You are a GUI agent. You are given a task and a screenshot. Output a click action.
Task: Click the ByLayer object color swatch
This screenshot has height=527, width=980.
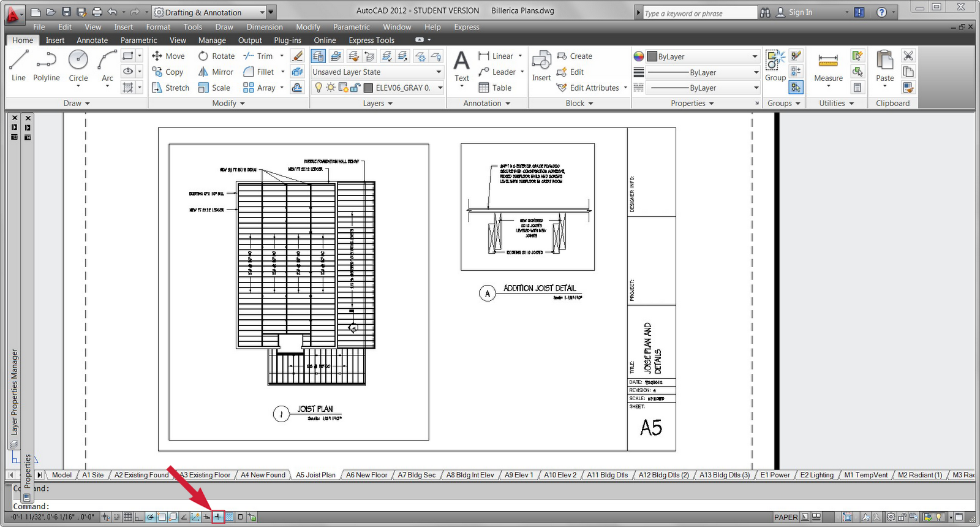tap(652, 56)
